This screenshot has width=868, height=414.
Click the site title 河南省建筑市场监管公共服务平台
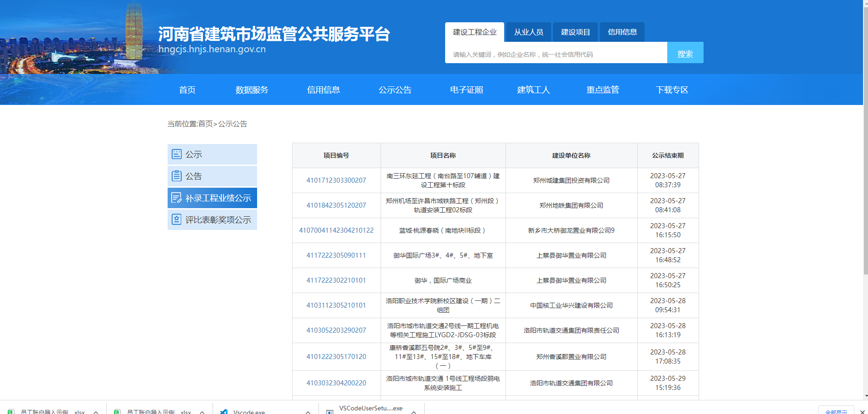pyautogui.click(x=274, y=34)
